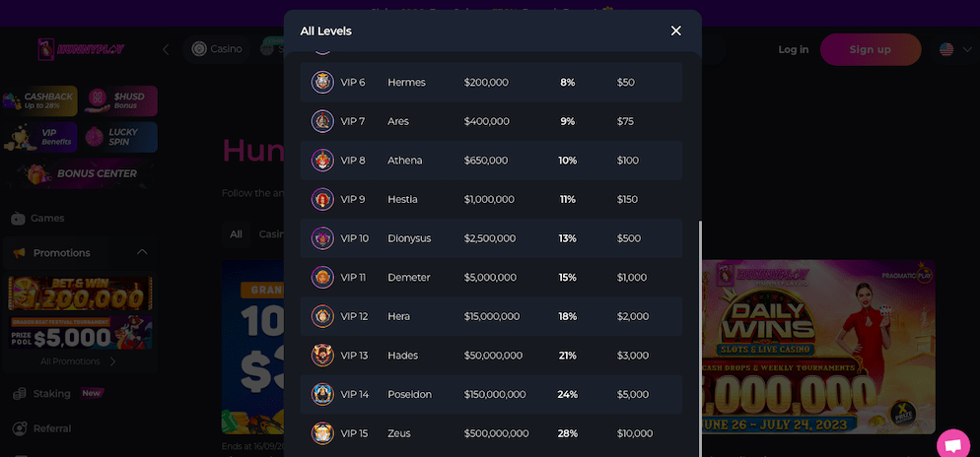Open the US flag language selector

(946, 49)
